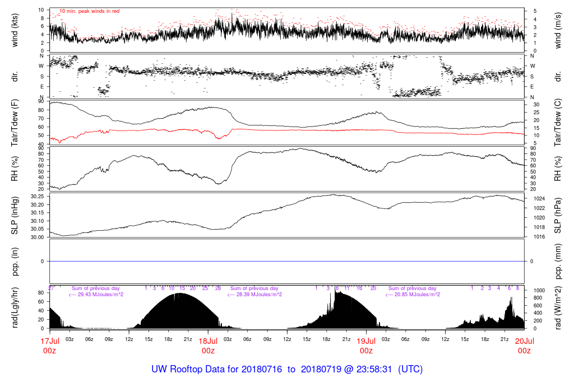Select the SLP (inHg) axis label
This screenshot has width=574, height=392.
point(15,215)
